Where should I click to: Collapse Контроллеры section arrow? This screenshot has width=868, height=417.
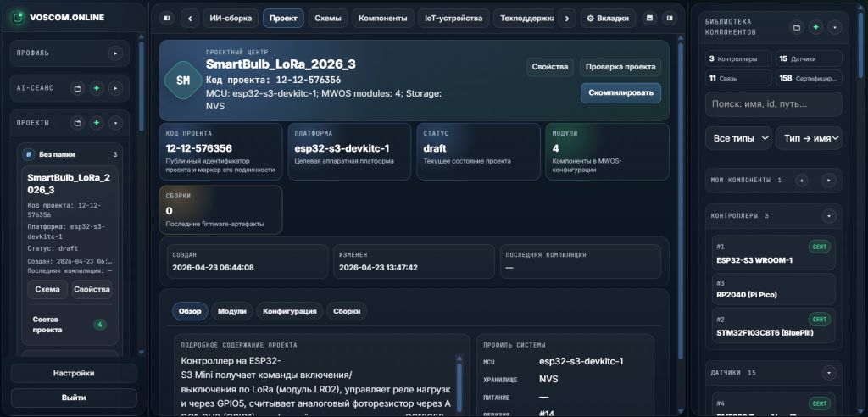tap(828, 215)
